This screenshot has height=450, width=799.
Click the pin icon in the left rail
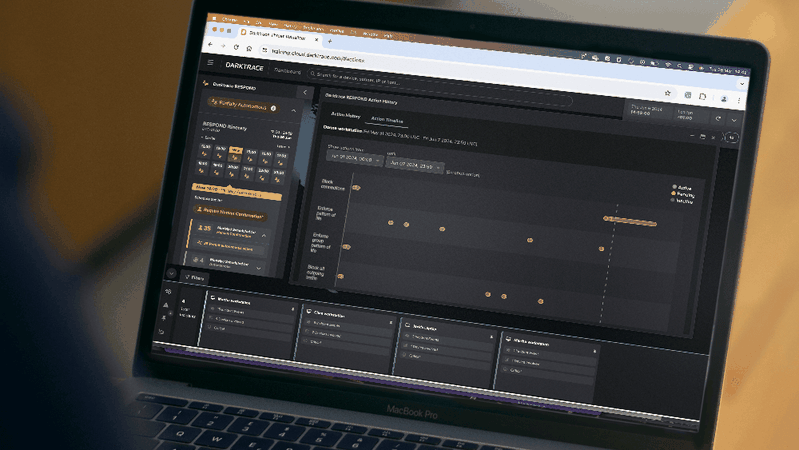point(164,318)
